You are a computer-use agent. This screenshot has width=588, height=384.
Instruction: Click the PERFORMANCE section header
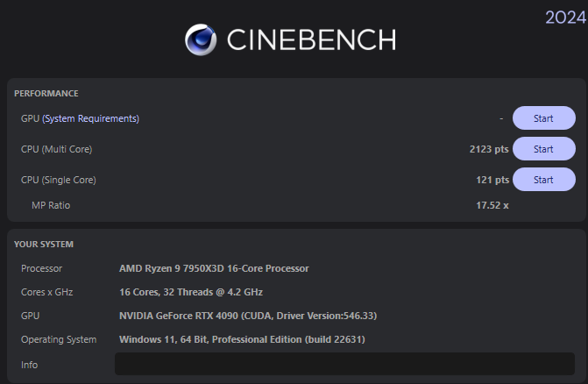[x=46, y=93]
